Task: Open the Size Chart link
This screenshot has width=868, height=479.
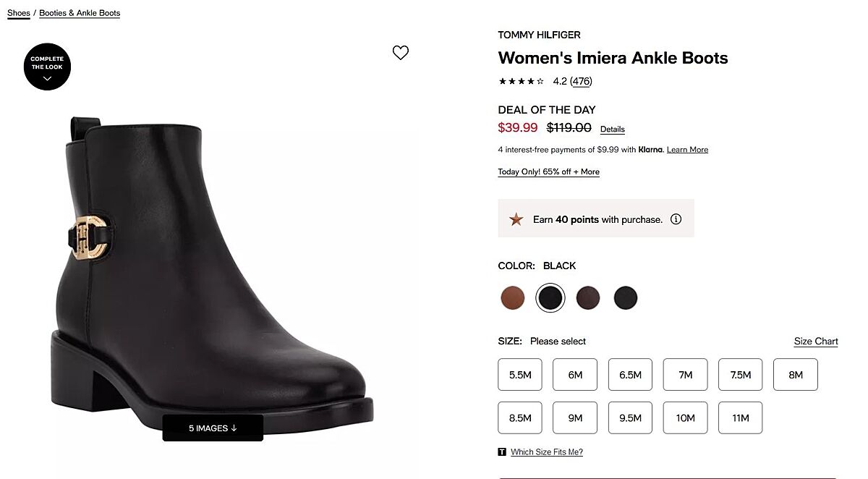Action: coord(816,342)
